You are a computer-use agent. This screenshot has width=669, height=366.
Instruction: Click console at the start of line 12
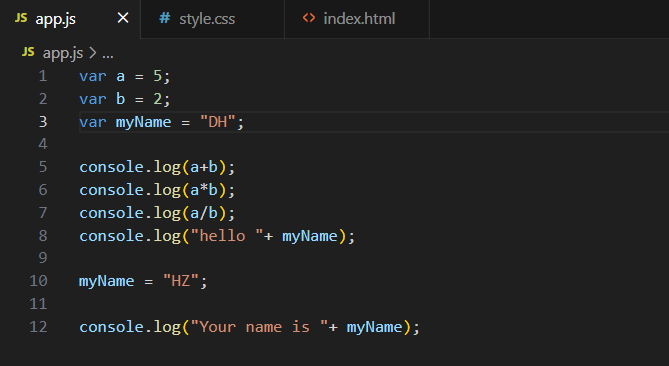[111, 327]
